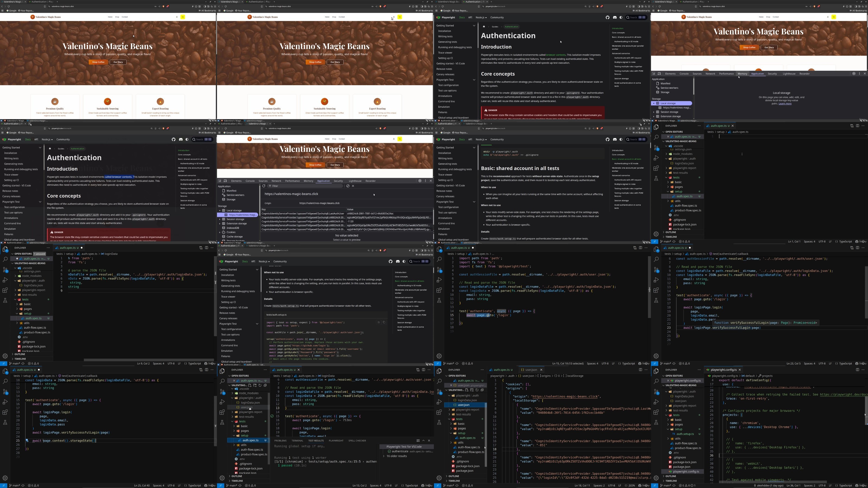868x488 pixels.
Task: Open auth.setup.ts in playwright.config.ts window Explorer
Action: 685,434
